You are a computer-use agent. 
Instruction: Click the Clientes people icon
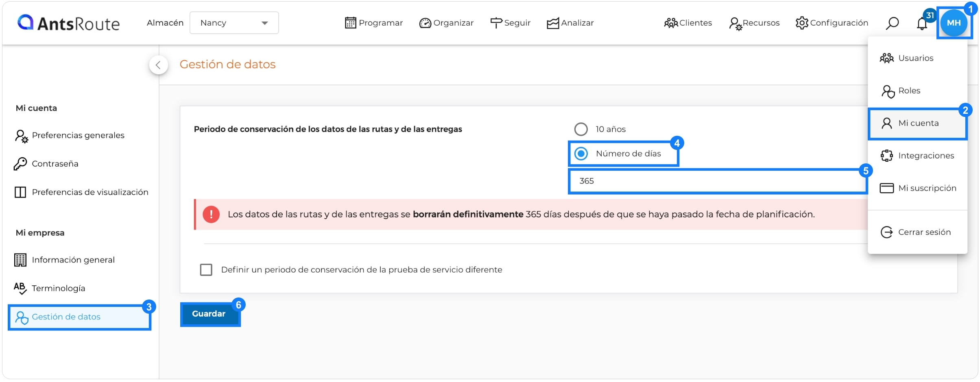671,23
